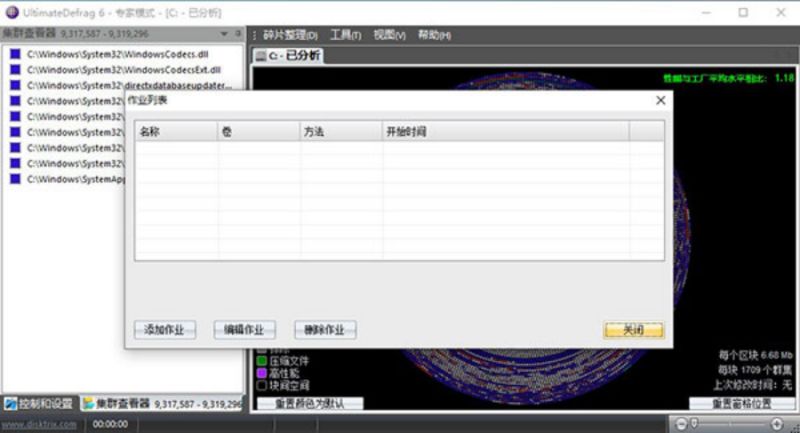
Task: Click the black 块间空间 color swatch
Action: coord(262,386)
